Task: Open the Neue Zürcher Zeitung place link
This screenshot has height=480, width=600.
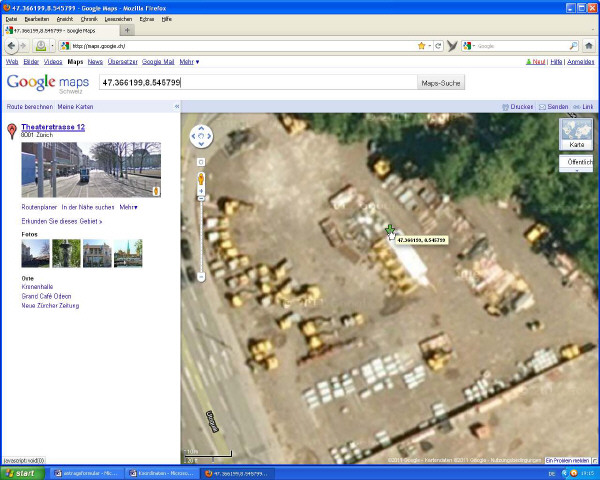Action: pyautogui.click(x=50, y=305)
